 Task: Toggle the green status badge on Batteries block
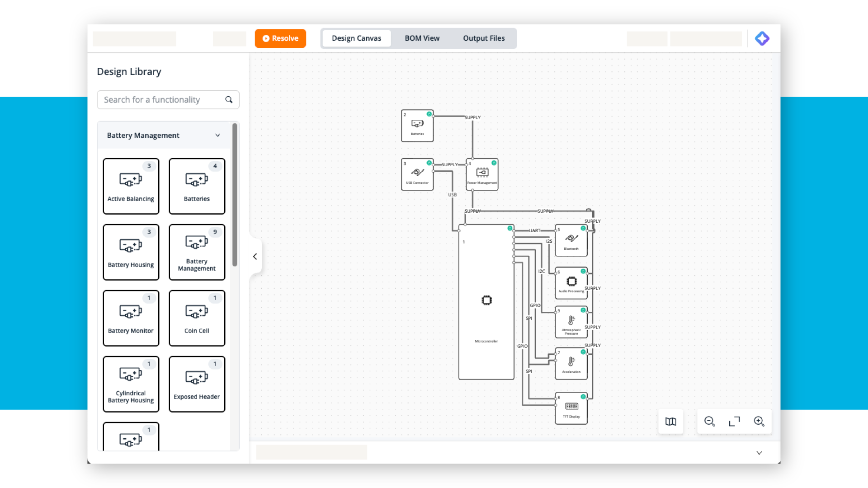(x=429, y=114)
